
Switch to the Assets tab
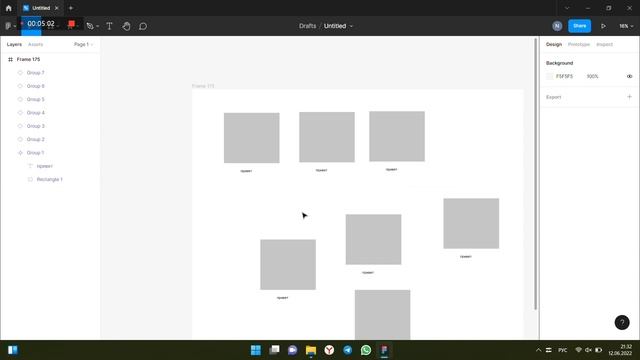coord(36,44)
